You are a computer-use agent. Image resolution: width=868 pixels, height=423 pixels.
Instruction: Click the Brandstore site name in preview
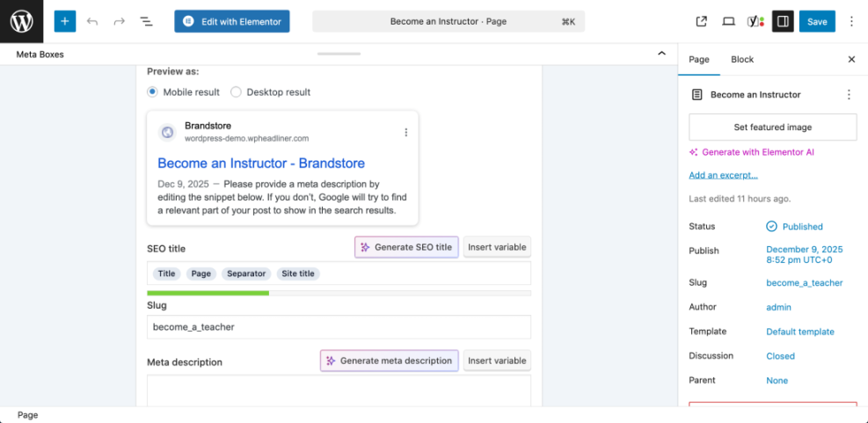pyautogui.click(x=208, y=126)
